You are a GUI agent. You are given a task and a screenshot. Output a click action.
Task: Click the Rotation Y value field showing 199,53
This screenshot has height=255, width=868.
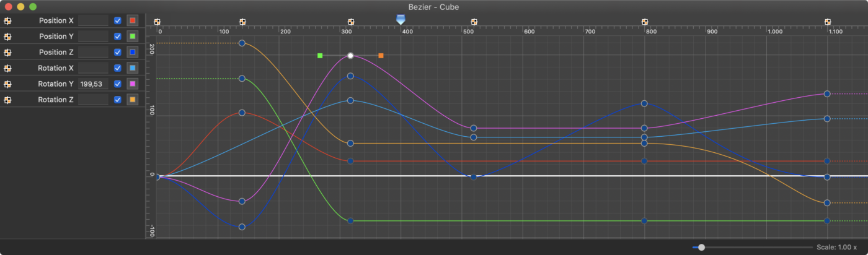[x=93, y=84]
